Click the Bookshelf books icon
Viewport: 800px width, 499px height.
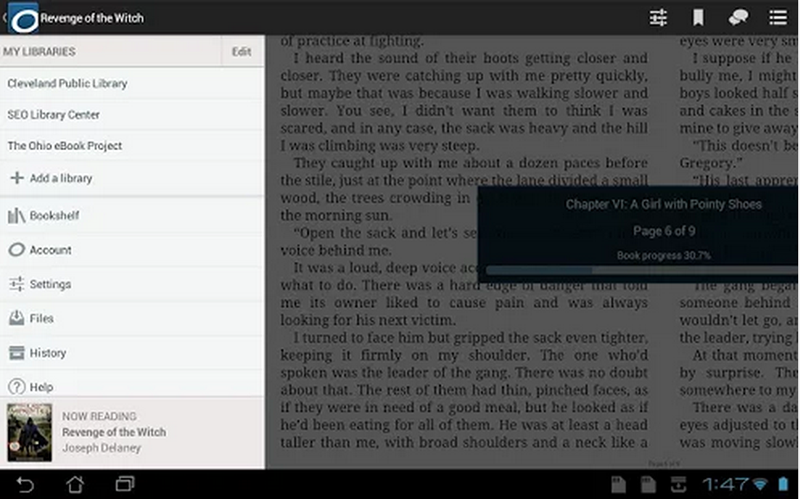(x=16, y=215)
